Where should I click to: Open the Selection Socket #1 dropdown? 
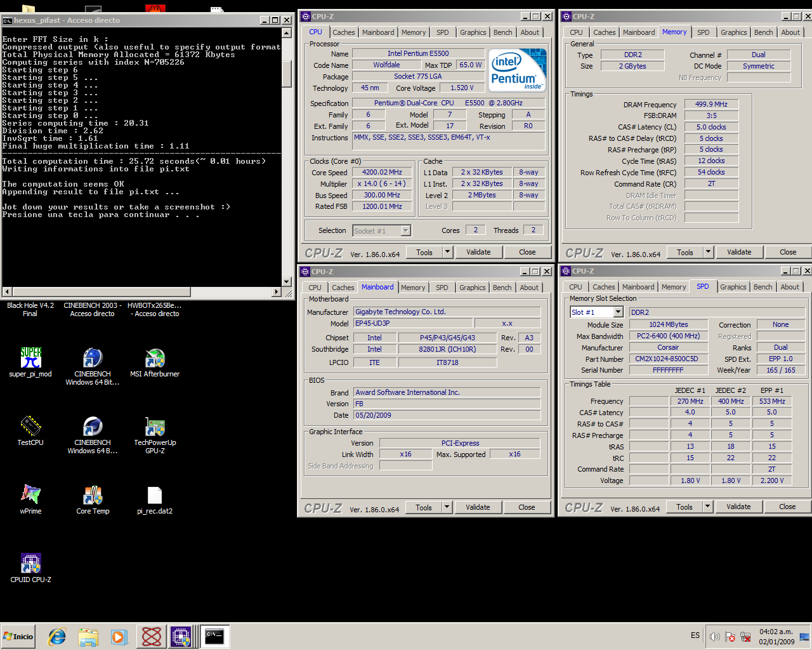point(382,230)
